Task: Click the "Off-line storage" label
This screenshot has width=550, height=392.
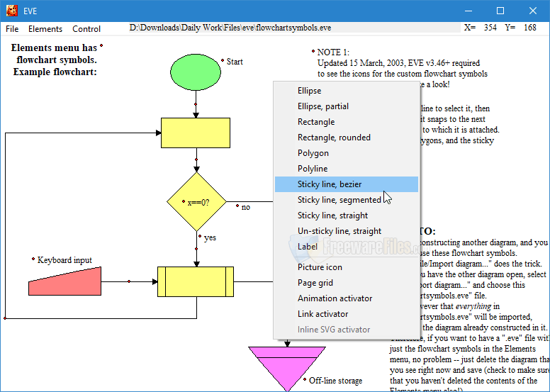Action: (335, 381)
